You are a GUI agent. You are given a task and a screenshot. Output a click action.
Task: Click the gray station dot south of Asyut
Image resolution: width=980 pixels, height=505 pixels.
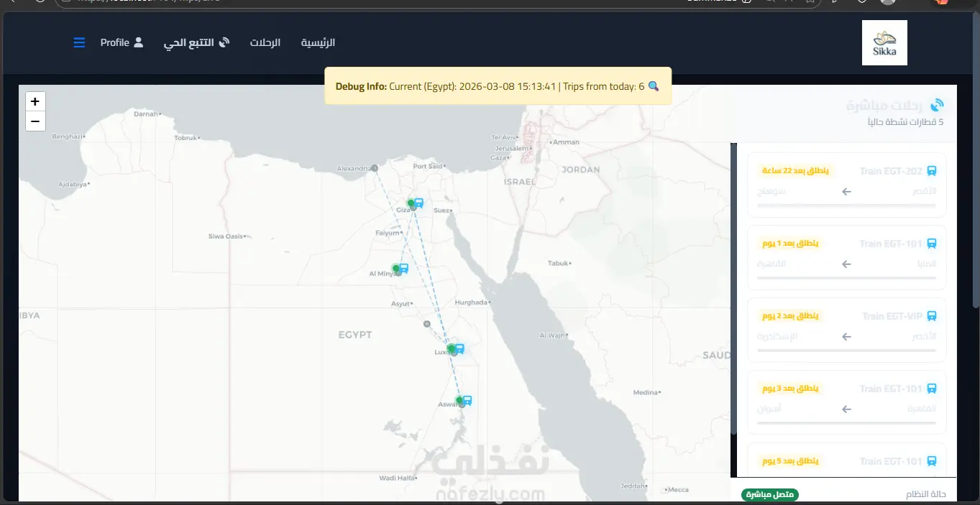(x=427, y=324)
